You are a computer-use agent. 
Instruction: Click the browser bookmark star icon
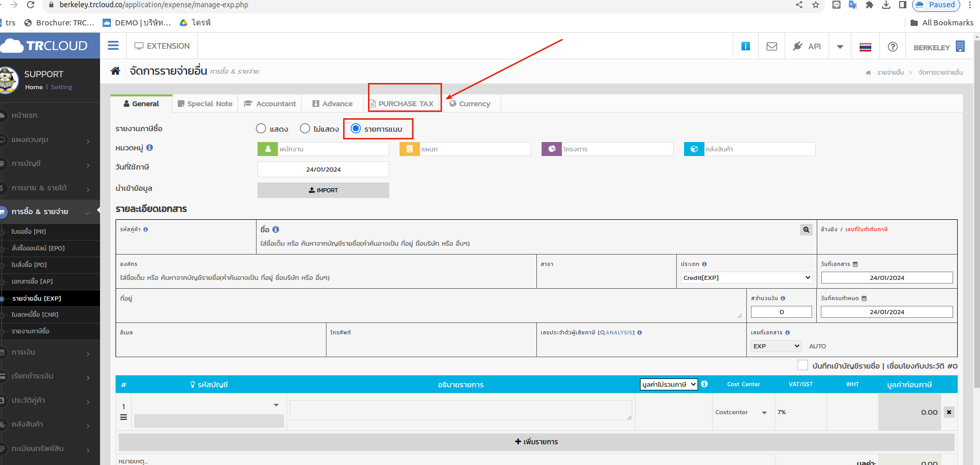pos(816,5)
